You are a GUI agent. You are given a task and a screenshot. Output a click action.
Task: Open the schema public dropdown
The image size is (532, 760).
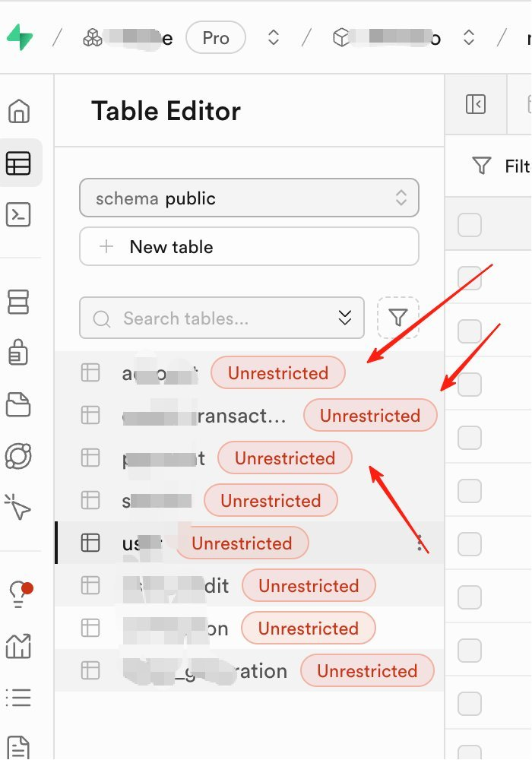249,198
